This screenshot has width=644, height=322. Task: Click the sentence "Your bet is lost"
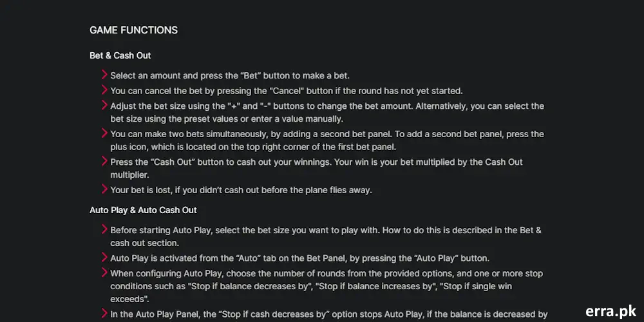pyautogui.click(x=241, y=190)
